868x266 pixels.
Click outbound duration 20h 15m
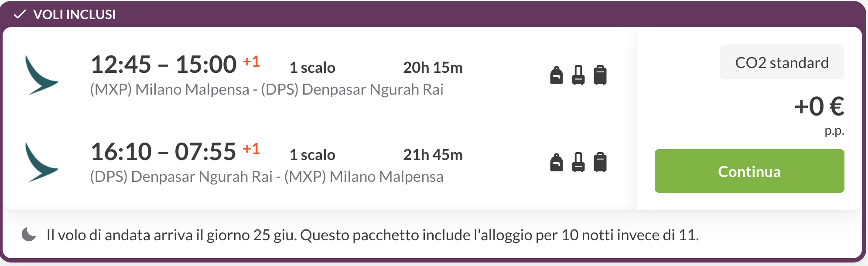tap(433, 68)
